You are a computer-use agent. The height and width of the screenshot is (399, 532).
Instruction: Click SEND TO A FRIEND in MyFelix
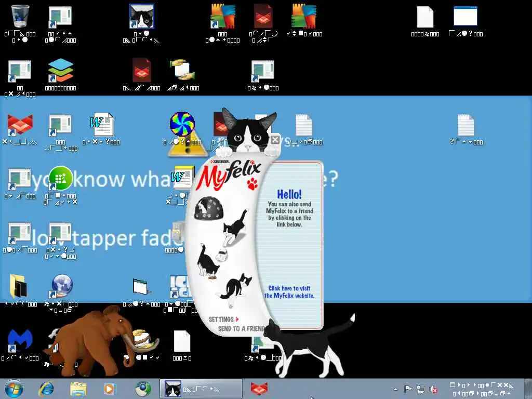(242, 329)
